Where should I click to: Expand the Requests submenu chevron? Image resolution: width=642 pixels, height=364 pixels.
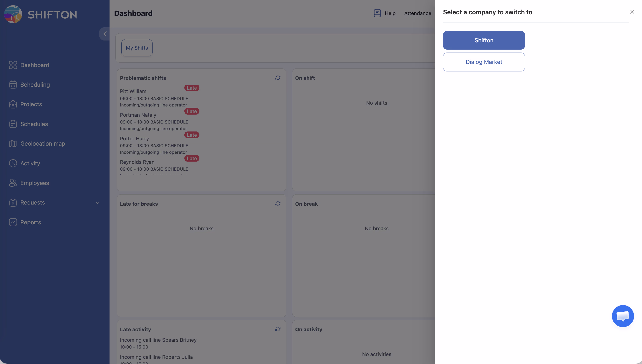coord(97,202)
